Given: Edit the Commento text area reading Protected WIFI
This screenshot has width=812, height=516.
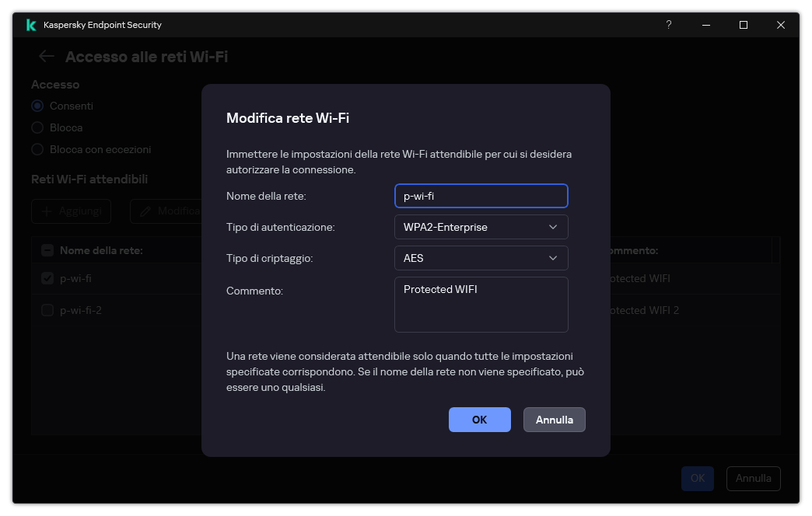Looking at the screenshot, I should pyautogui.click(x=481, y=303).
